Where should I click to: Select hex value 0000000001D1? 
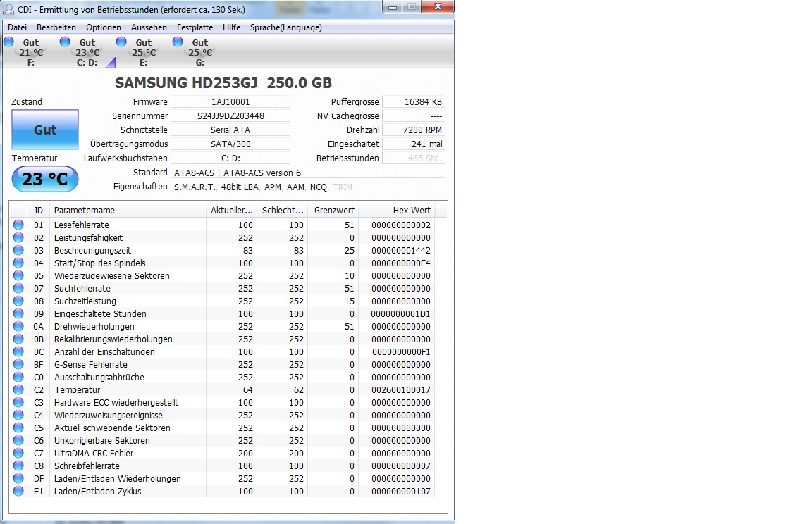(x=401, y=314)
